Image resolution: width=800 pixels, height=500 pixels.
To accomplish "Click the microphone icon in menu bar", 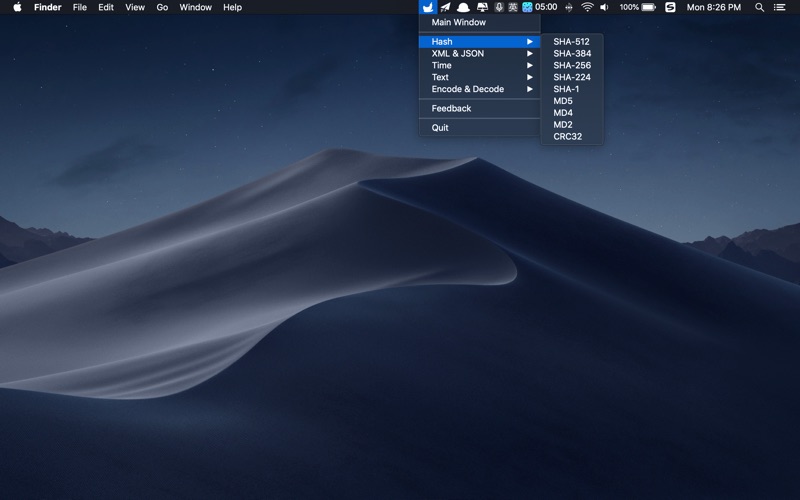I will 499,7.
